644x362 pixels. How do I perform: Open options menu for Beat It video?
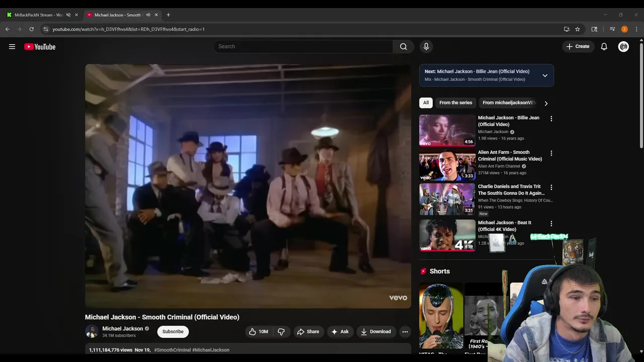click(551, 223)
